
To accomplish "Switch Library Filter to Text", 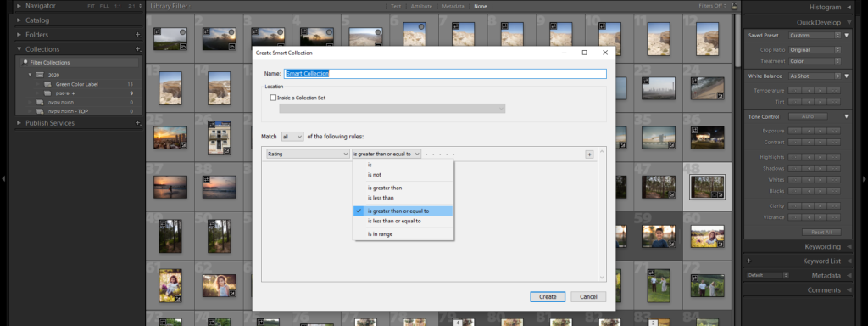I will coord(396,6).
